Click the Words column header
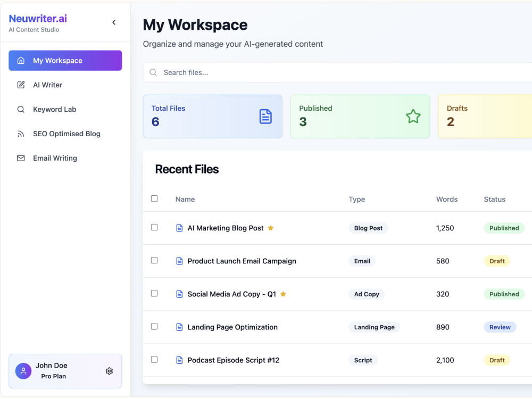The height and width of the screenshot is (399, 532). pyautogui.click(x=447, y=199)
